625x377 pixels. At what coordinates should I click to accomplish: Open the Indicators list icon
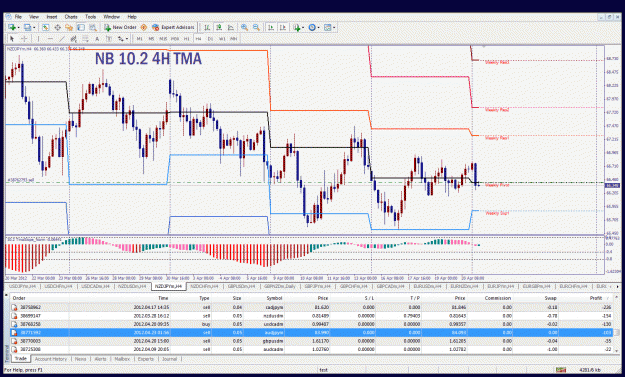click(296, 27)
